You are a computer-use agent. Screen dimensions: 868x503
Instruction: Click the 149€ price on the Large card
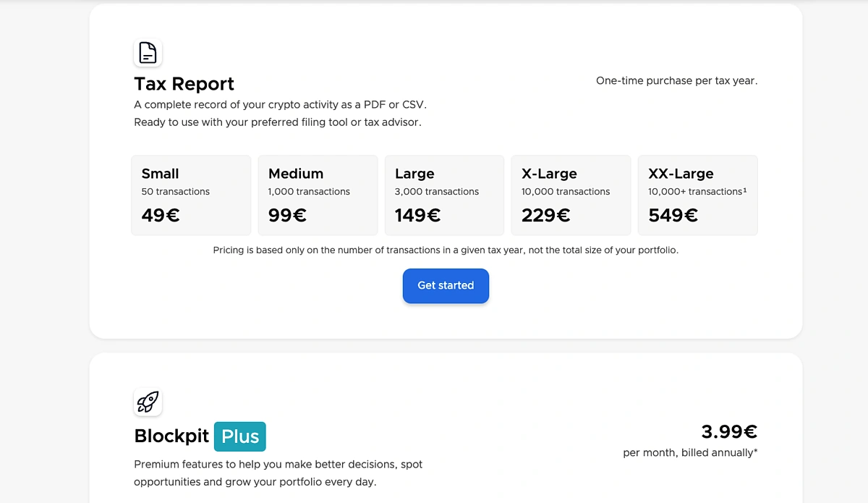[x=416, y=215]
